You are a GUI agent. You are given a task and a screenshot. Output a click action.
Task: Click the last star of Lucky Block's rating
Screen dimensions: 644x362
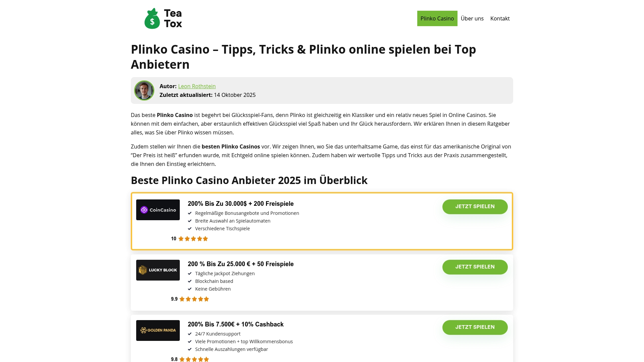207,299
